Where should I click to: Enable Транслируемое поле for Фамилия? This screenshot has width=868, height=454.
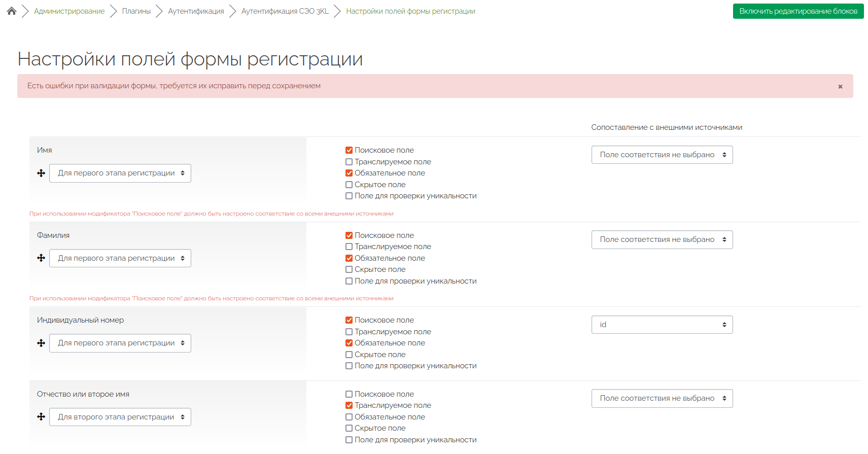click(x=349, y=247)
